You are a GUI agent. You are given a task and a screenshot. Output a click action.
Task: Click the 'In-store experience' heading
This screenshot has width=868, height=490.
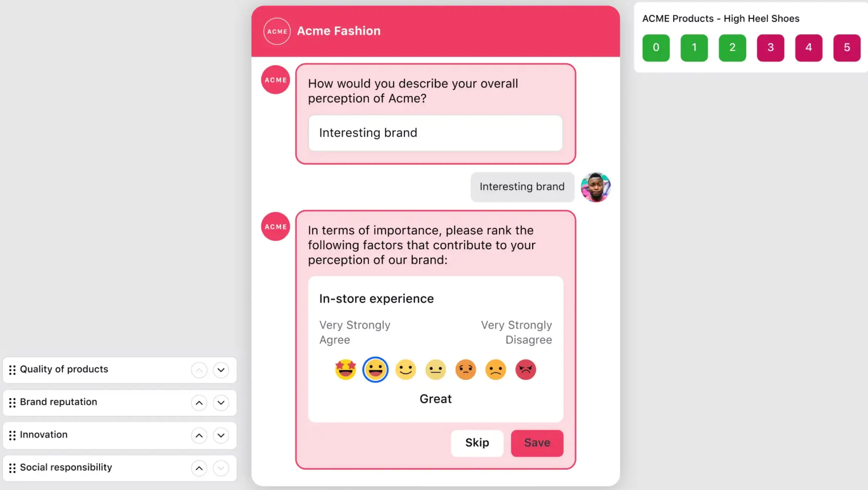pos(376,299)
